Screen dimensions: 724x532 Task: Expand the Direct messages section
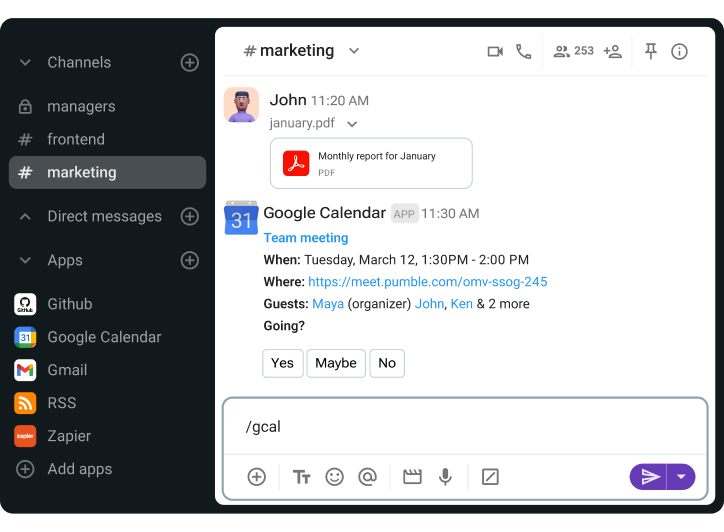(x=25, y=216)
